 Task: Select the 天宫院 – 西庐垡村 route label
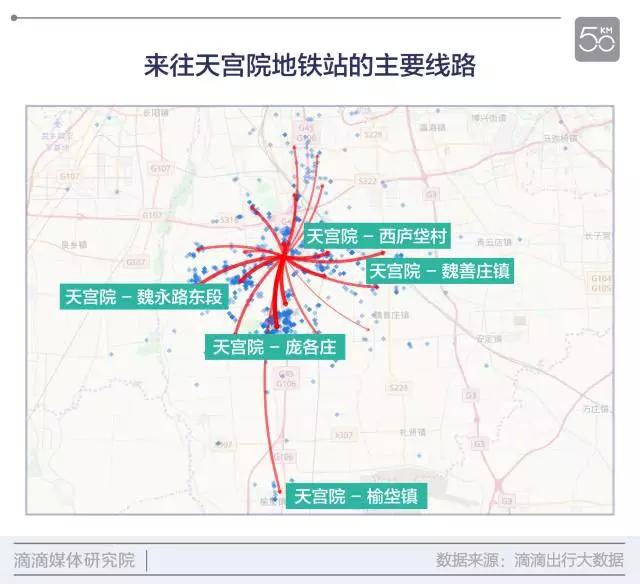point(377,236)
